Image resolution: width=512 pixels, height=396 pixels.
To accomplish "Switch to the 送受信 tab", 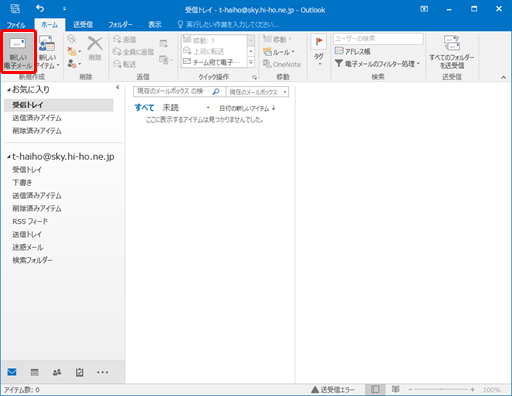I will (83, 25).
